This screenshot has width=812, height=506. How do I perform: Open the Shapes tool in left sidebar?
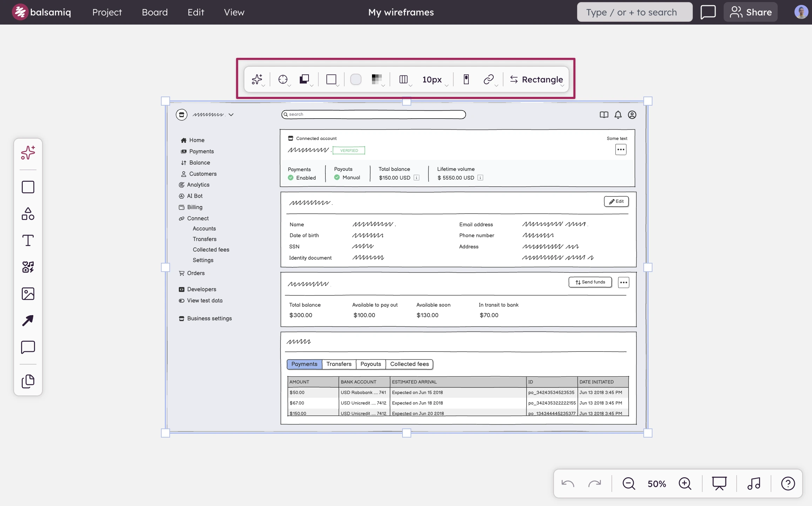[28, 214]
